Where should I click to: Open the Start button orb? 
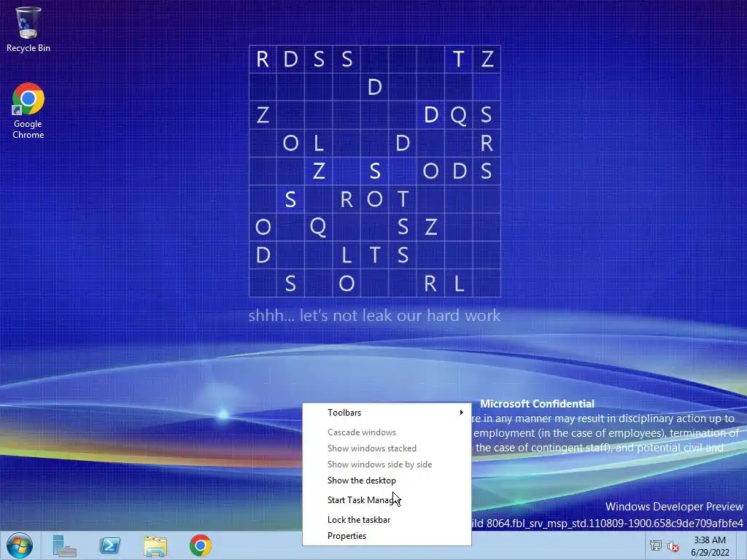[20, 545]
